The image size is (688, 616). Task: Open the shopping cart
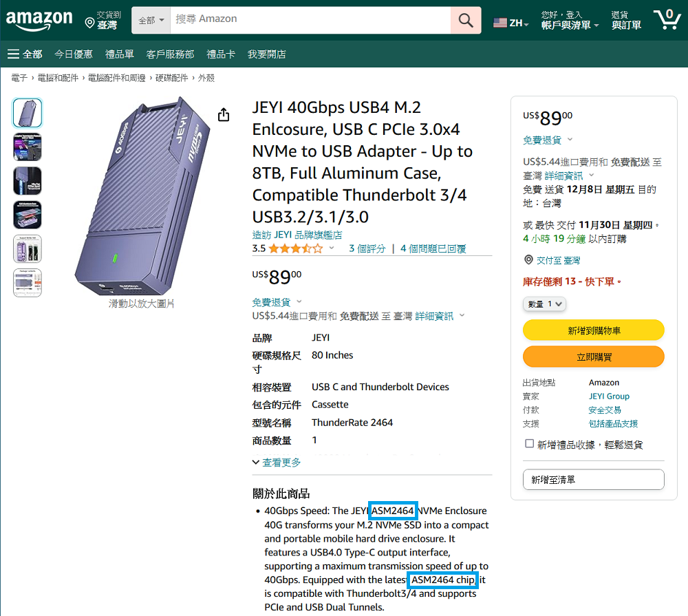(665, 19)
